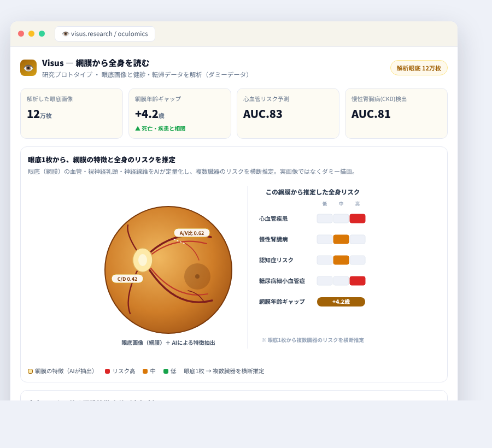Open the visus.research / oculomics address tab
The image size is (492, 448).
click(105, 34)
